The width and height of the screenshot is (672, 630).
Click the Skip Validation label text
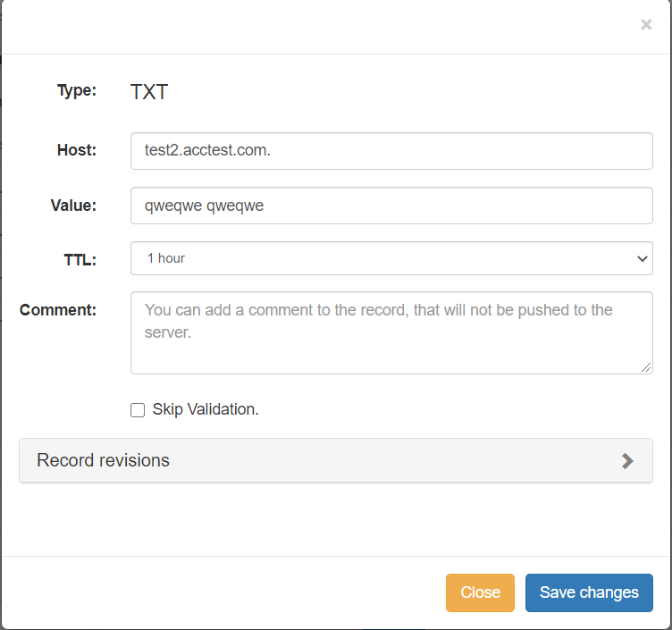pyautogui.click(x=206, y=410)
